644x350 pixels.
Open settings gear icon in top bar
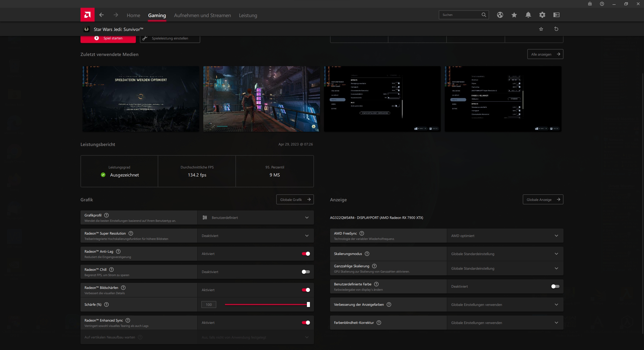[542, 15]
